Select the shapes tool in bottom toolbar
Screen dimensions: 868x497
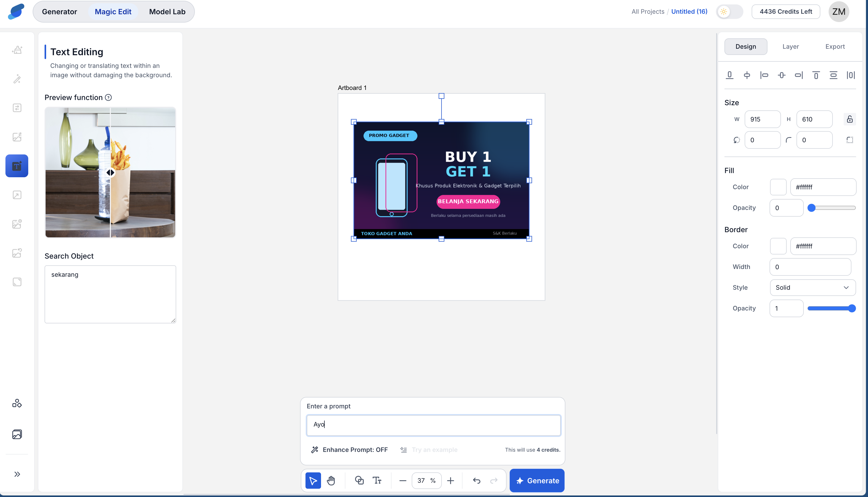(x=359, y=481)
